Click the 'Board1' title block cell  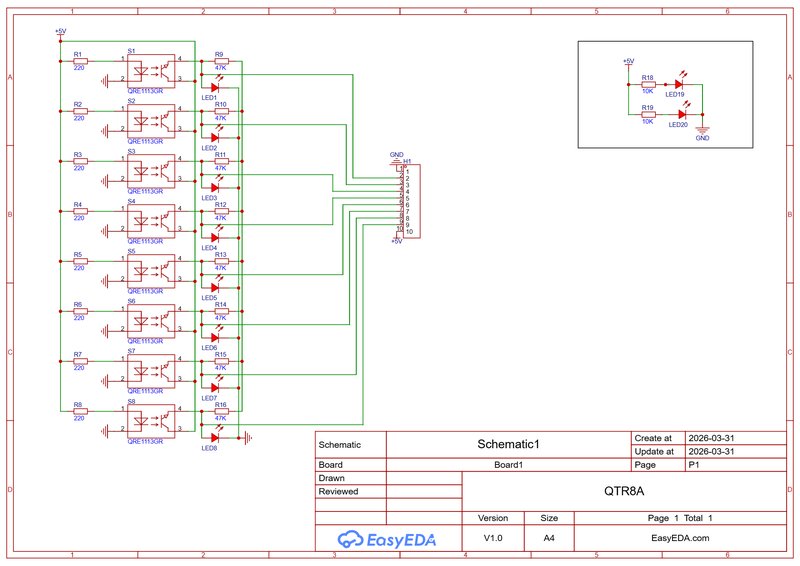click(x=509, y=465)
